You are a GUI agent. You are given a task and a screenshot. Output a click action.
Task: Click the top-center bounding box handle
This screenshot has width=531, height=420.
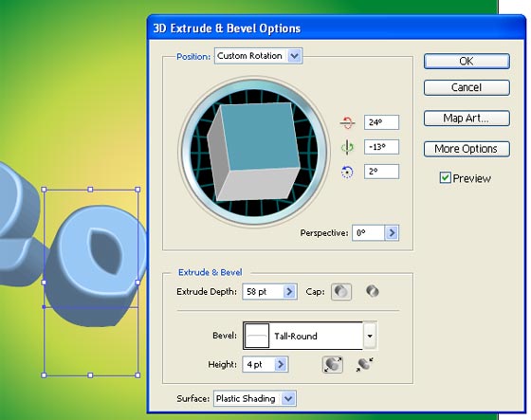tap(90, 190)
